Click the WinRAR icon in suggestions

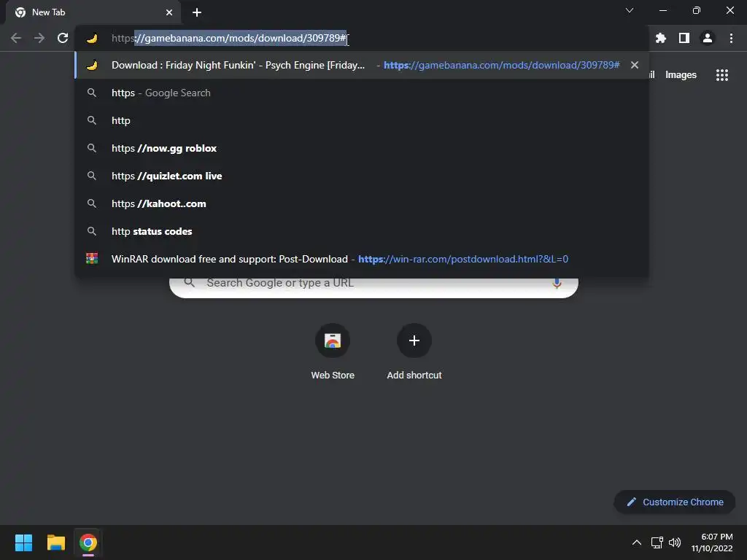click(x=92, y=259)
